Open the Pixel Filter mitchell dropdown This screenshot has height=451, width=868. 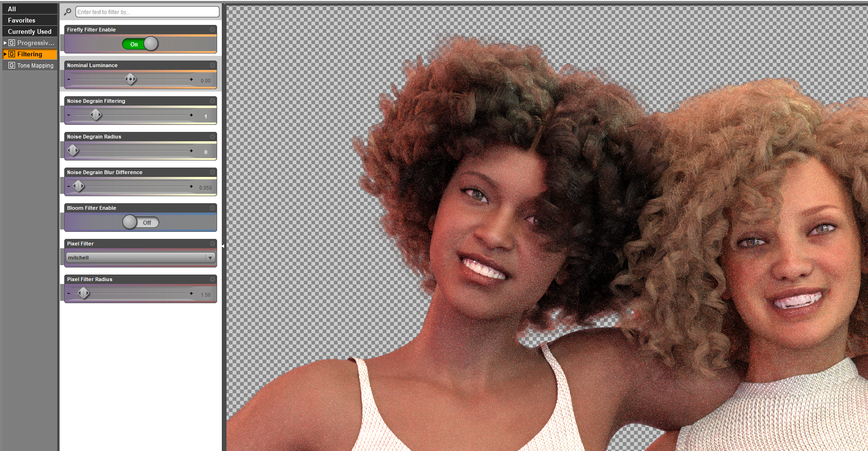[210, 257]
